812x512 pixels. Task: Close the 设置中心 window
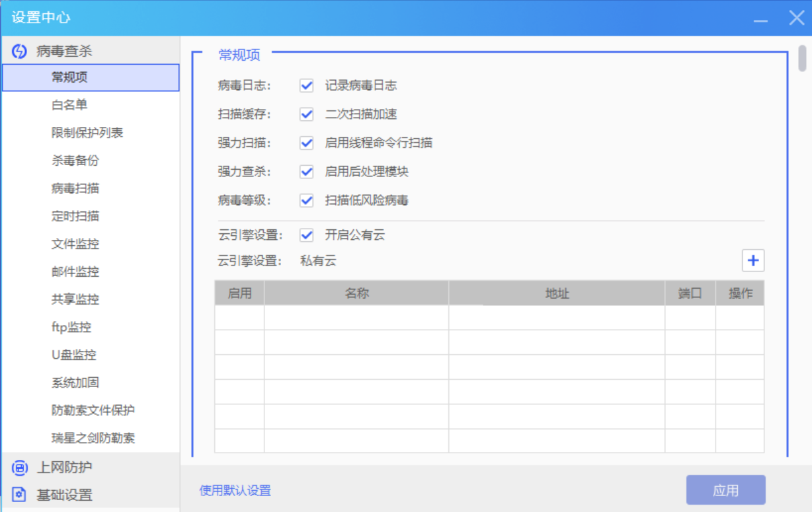click(797, 18)
